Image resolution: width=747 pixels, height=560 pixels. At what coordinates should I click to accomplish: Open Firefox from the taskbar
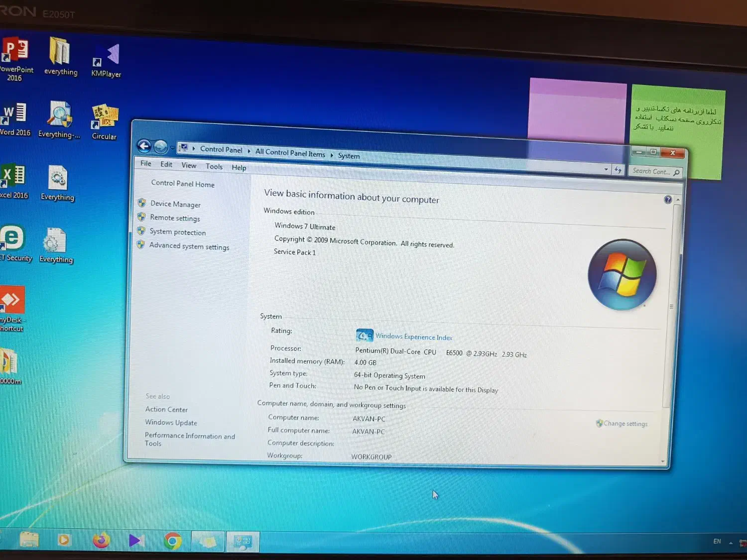tap(101, 541)
